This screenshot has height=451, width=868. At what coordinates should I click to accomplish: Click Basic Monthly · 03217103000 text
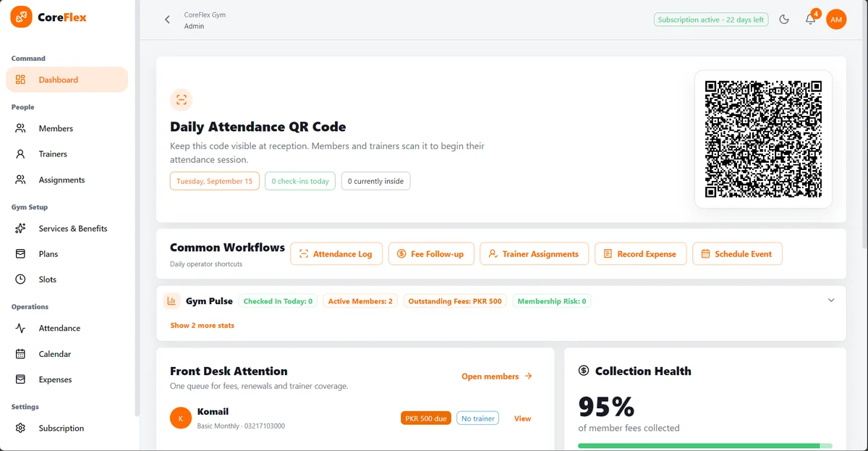241,426
